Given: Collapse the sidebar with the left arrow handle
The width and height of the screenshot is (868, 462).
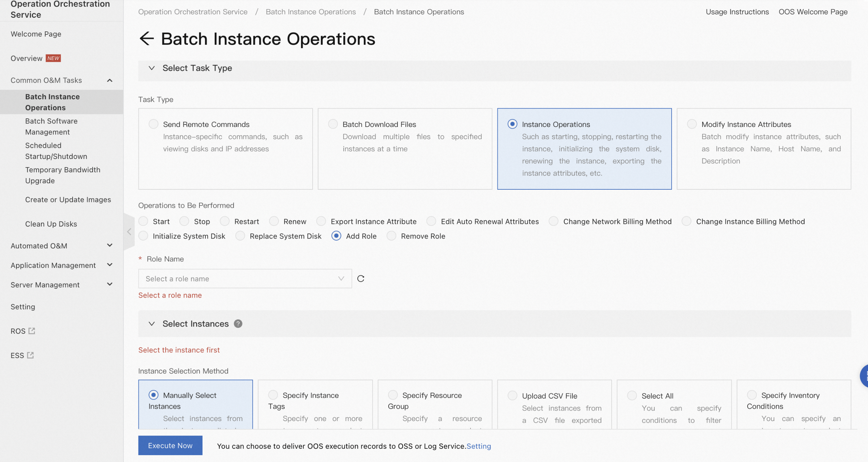Looking at the screenshot, I should (x=129, y=232).
